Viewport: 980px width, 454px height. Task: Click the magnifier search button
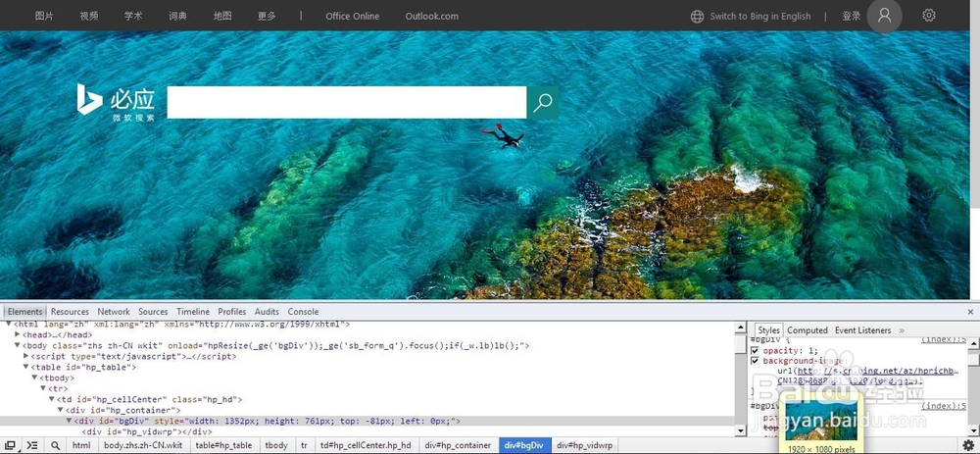pyautogui.click(x=543, y=102)
